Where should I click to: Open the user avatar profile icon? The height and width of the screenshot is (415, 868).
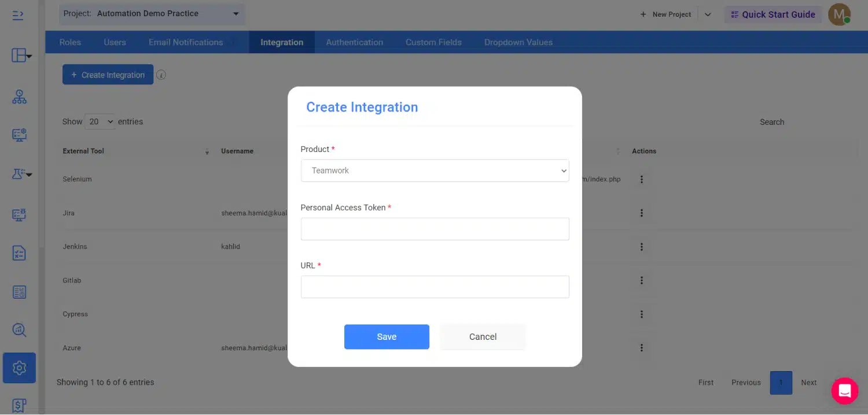coord(838,14)
